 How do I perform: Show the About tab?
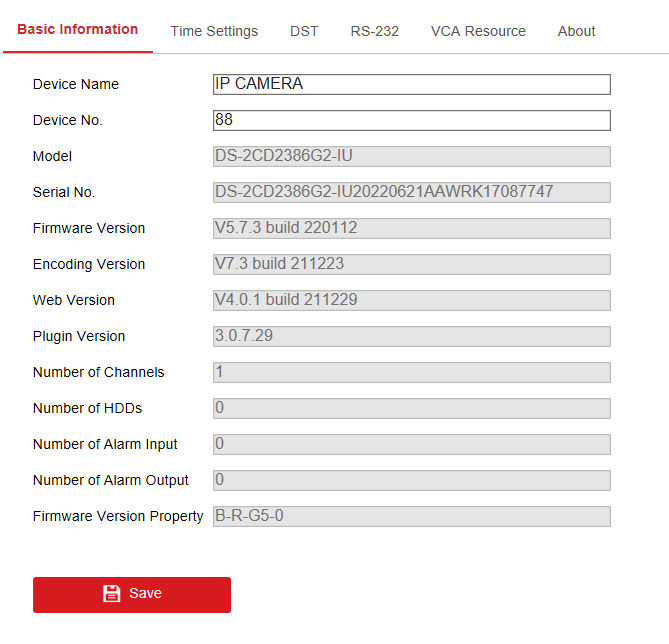pyautogui.click(x=576, y=31)
